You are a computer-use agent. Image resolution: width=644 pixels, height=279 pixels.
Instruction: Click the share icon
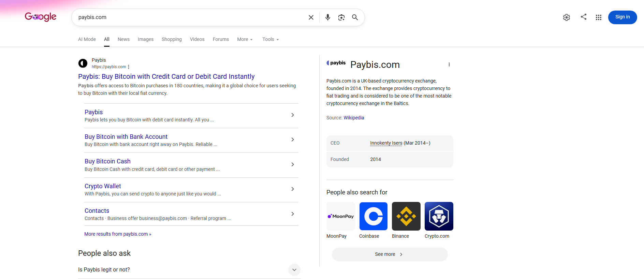click(584, 17)
